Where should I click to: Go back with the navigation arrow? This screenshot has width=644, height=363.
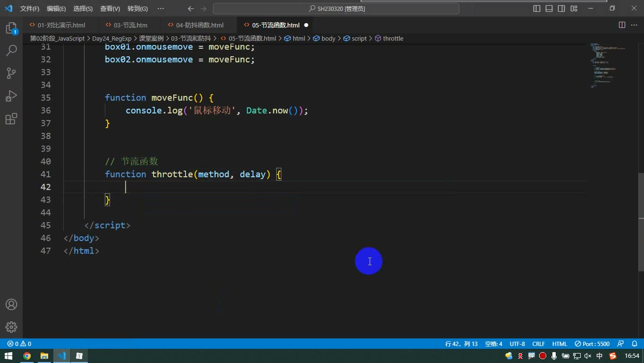pyautogui.click(x=191, y=9)
